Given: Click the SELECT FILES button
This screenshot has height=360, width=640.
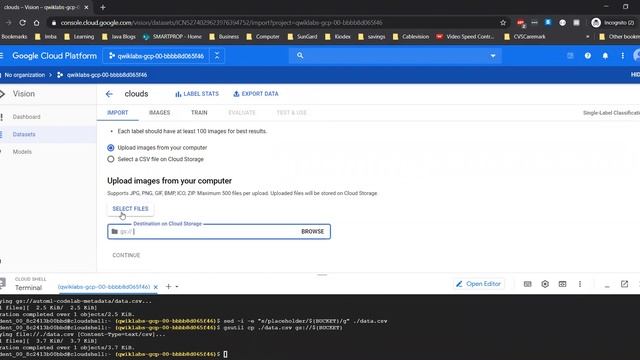Looking at the screenshot, I should (131, 209).
